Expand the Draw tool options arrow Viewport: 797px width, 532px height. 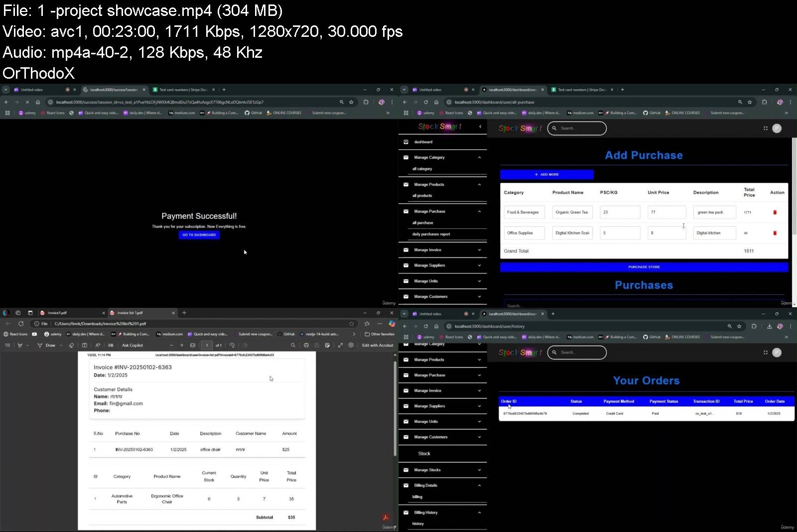61,345
